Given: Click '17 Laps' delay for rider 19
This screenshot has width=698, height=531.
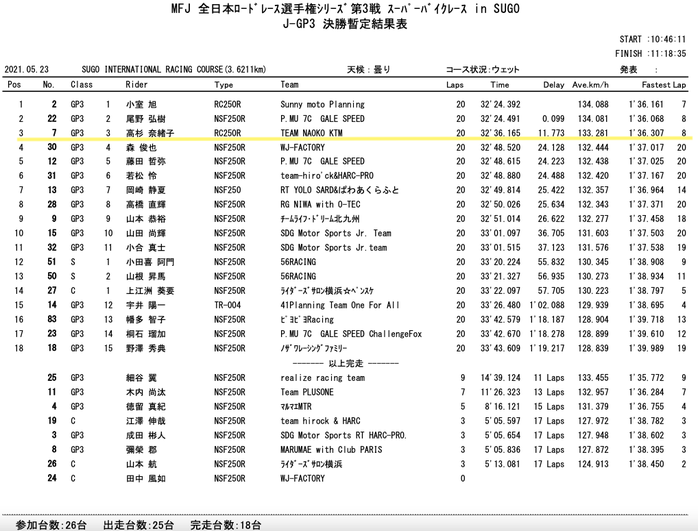Looking at the screenshot, I should (x=549, y=421).
